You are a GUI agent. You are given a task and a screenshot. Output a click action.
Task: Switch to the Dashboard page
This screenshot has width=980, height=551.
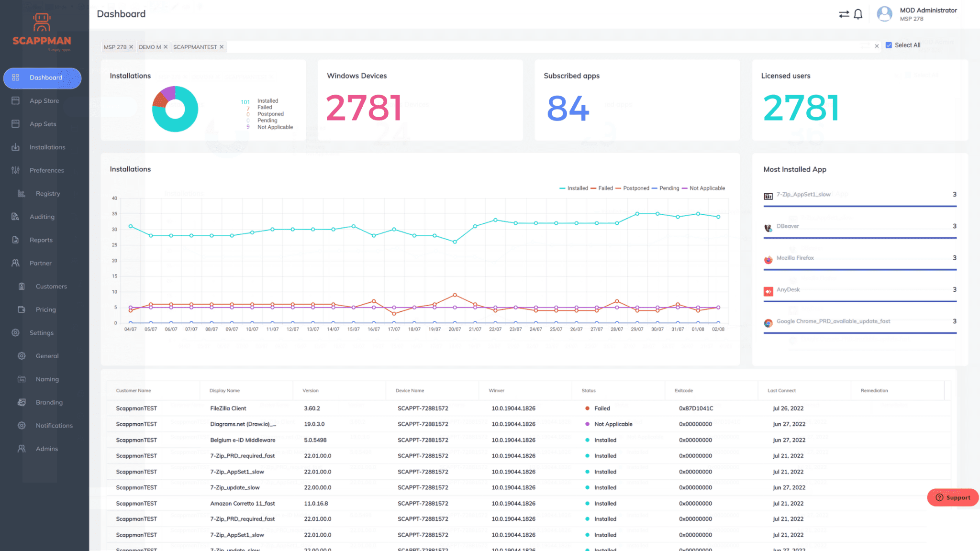click(x=45, y=77)
